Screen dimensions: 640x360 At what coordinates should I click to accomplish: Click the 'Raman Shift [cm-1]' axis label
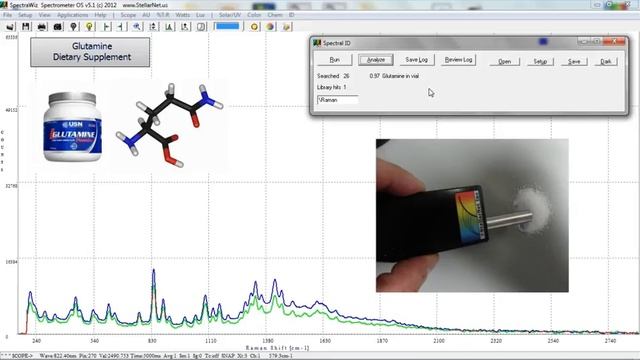[277, 348]
